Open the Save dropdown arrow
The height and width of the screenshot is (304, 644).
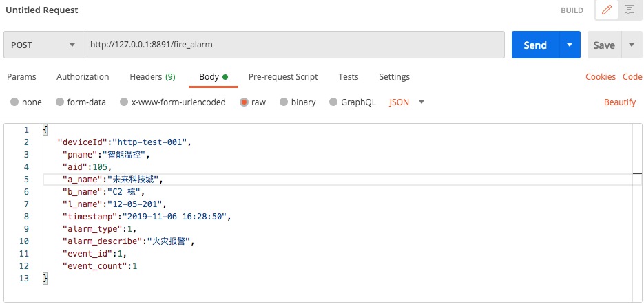[632, 45]
